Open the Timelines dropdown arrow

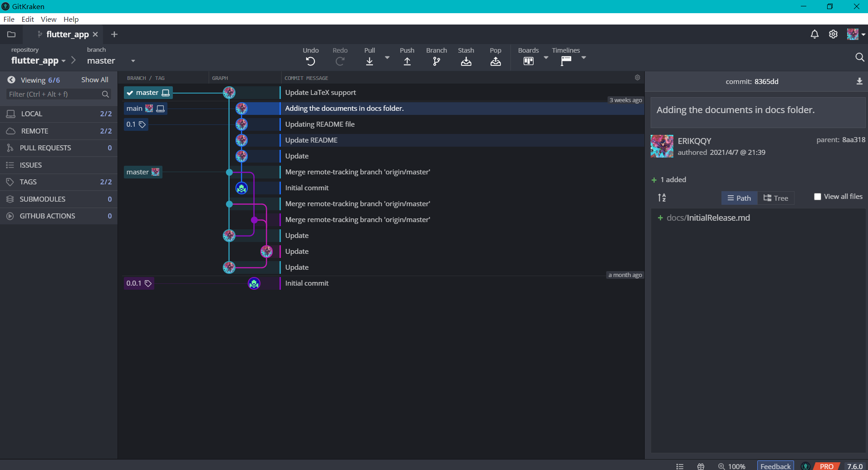coord(584,58)
